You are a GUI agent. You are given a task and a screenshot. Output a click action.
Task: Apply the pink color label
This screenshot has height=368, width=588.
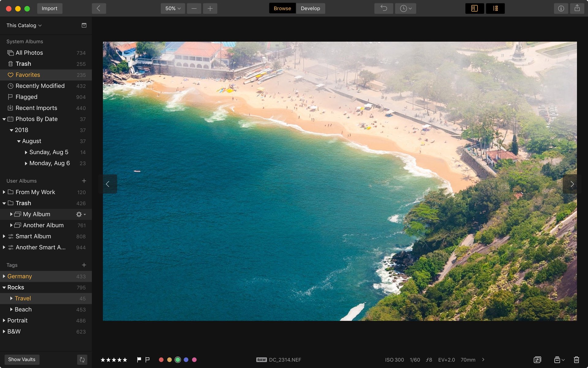194,360
